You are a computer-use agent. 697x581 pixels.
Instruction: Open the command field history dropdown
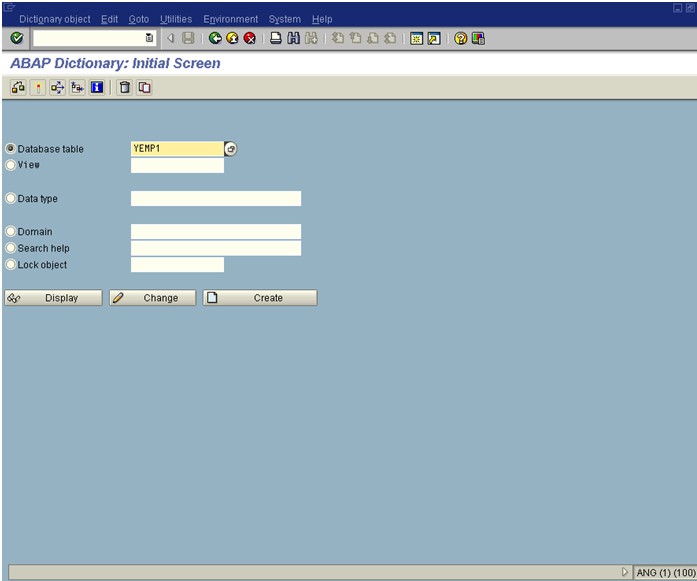tap(150, 38)
